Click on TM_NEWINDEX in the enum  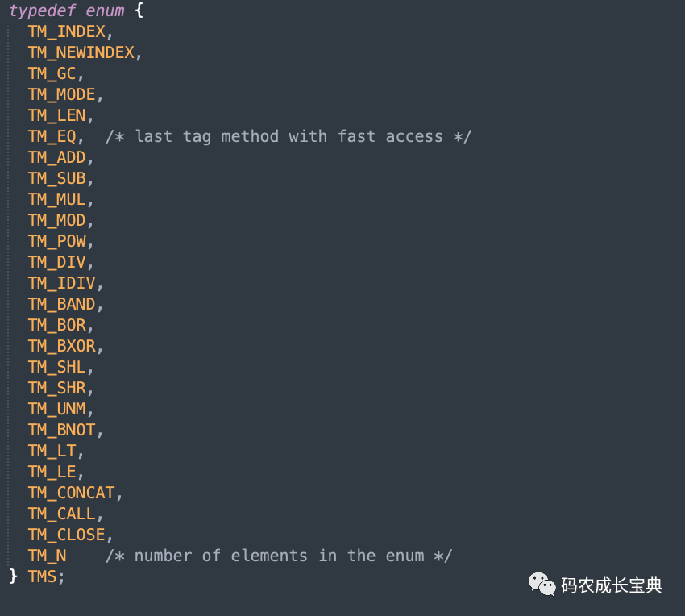pos(81,53)
